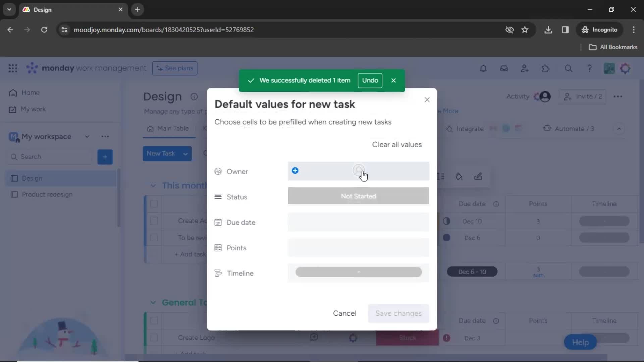The image size is (644, 362).
Task: Click the Timeline range toggle bar
Action: click(x=358, y=272)
